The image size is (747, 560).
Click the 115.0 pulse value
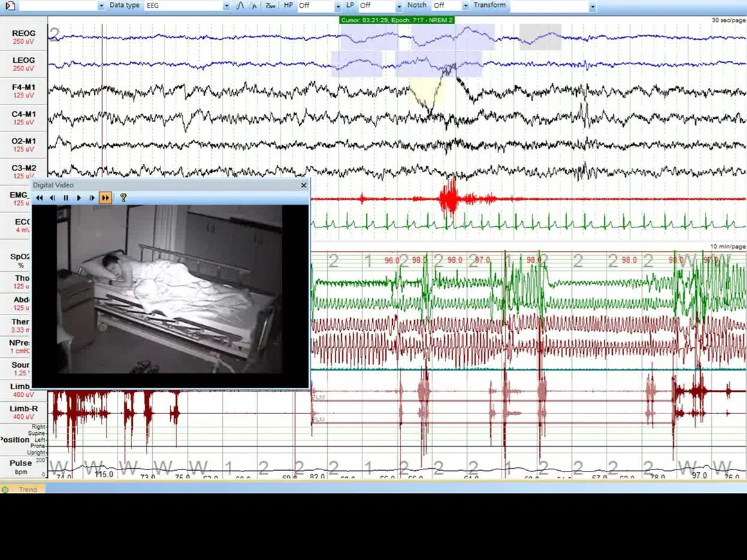(x=104, y=474)
